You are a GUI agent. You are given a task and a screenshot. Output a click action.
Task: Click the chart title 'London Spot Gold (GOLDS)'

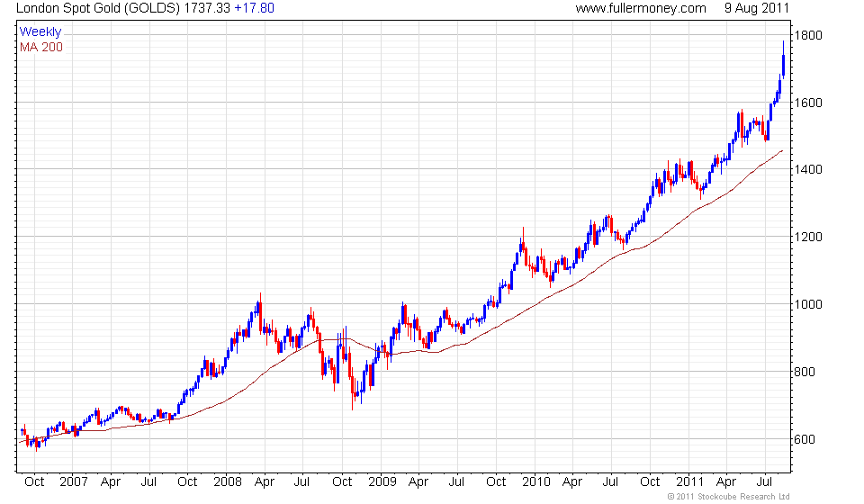(x=98, y=8)
